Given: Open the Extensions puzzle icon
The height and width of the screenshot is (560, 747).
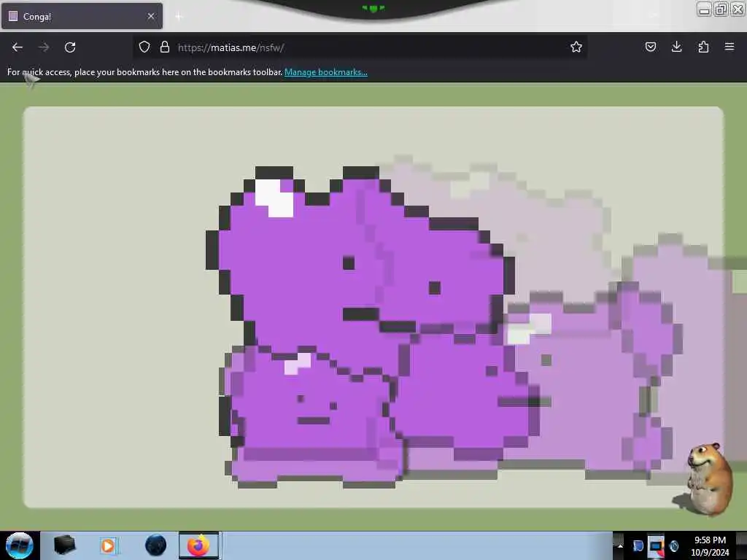Looking at the screenshot, I should (703, 47).
